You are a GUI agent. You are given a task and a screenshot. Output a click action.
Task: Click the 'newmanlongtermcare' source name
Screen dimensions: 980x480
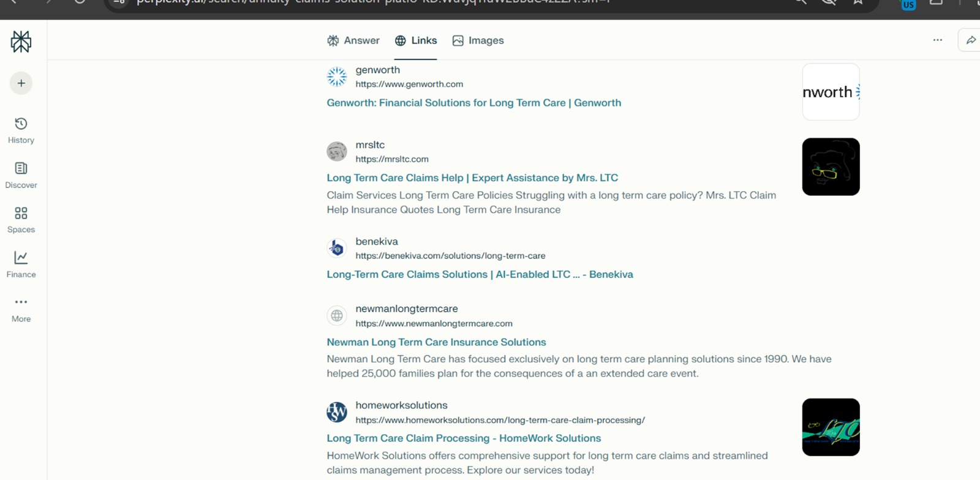click(407, 309)
